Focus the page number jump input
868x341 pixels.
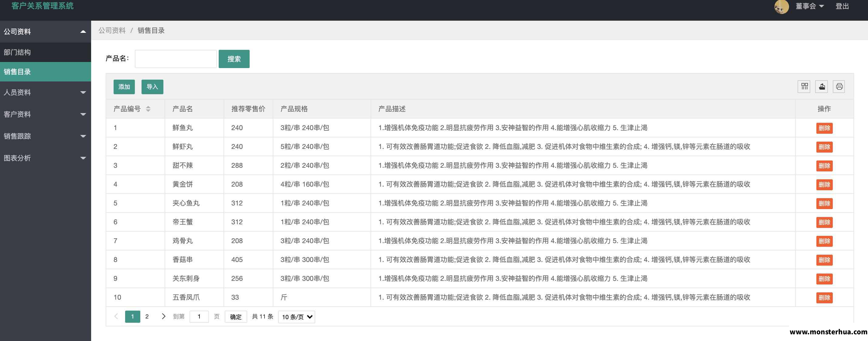pyautogui.click(x=199, y=317)
